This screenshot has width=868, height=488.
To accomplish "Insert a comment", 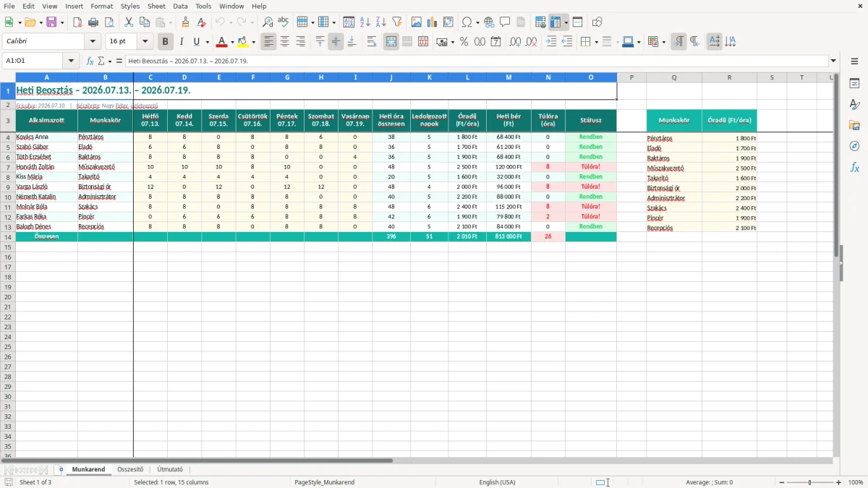I will point(505,22).
